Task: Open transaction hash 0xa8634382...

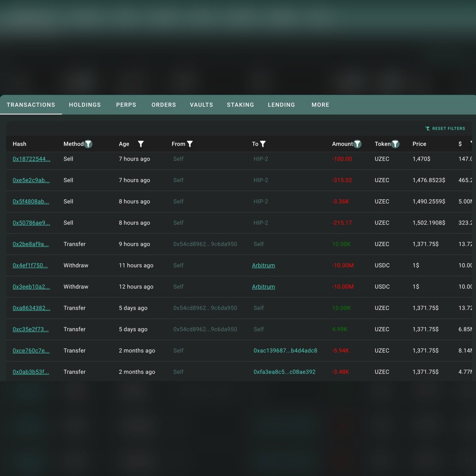Action: pos(31,308)
